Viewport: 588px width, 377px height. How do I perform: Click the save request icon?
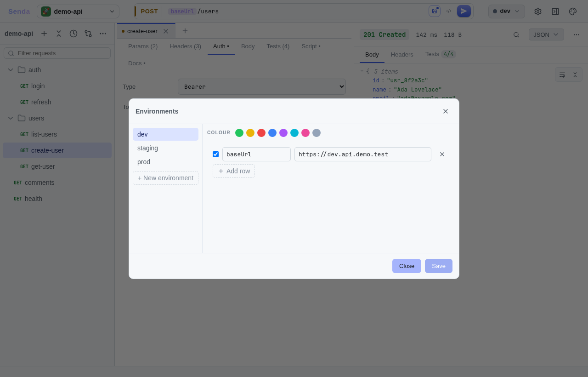pos(435,11)
